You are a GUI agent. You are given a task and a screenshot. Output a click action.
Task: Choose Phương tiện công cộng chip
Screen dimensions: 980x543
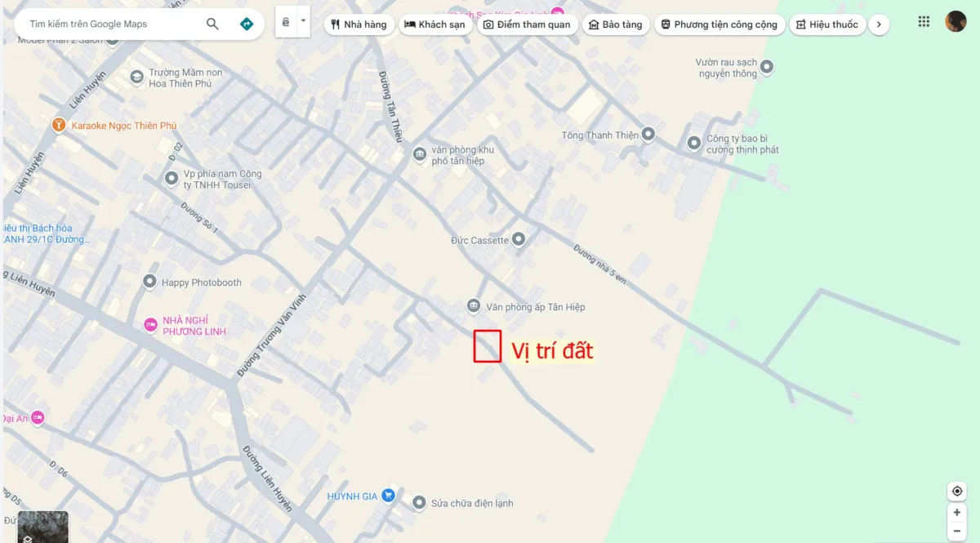(719, 24)
